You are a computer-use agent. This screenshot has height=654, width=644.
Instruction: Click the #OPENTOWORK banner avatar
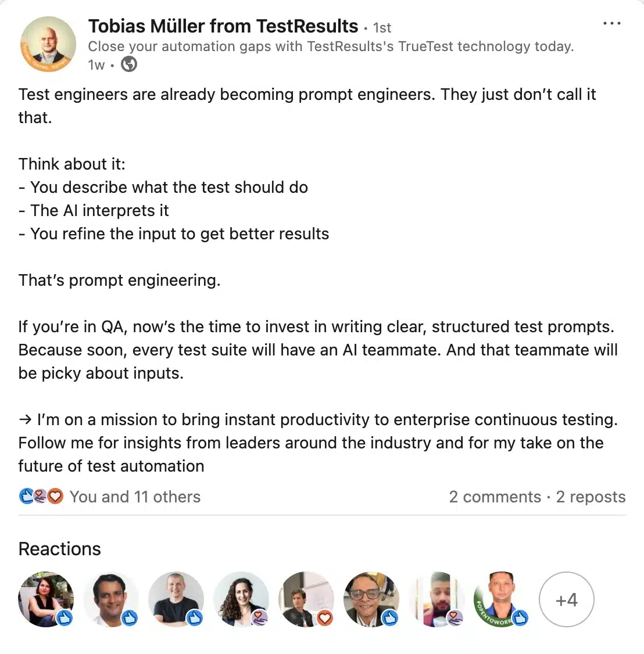500,599
